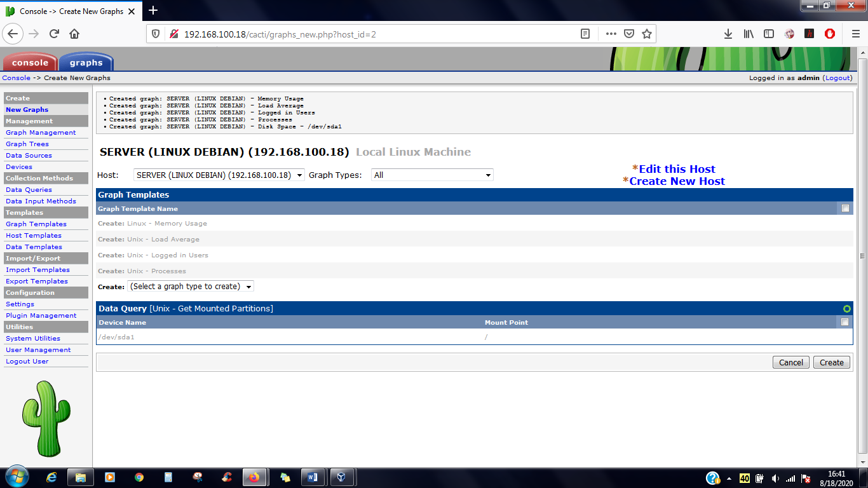This screenshot has width=868, height=488.
Task: Switch to the graphs tab
Action: (86, 62)
